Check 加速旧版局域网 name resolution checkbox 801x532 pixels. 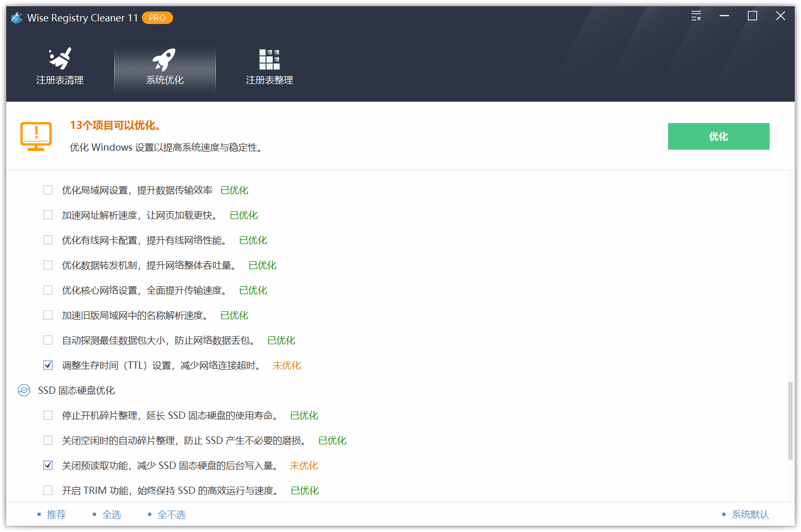click(48, 315)
